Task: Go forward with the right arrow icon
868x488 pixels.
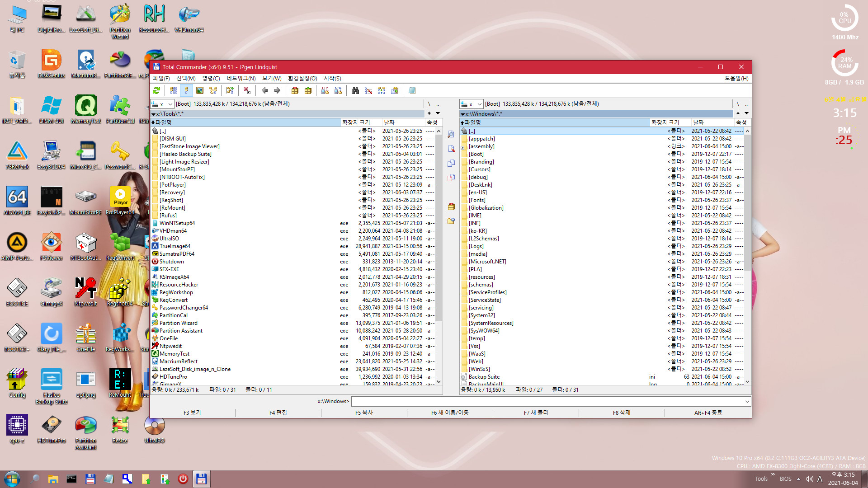Action: pyautogui.click(x=277, y=90)
